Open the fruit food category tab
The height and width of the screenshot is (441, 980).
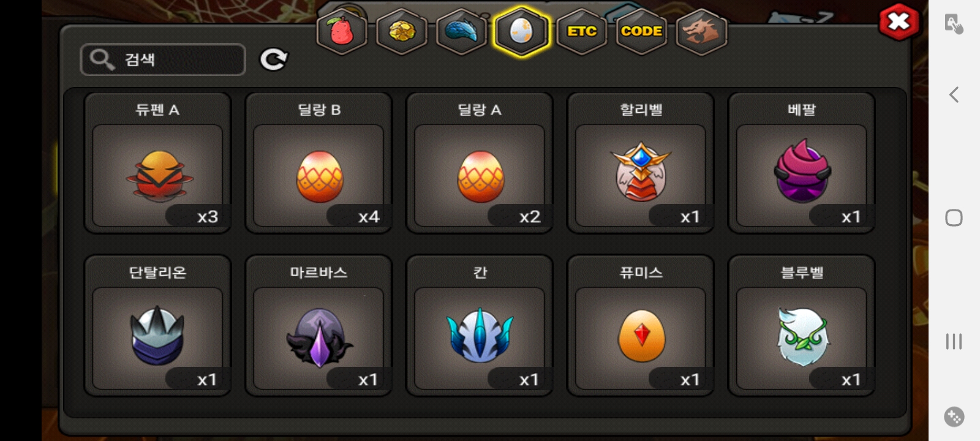(341, 31)
